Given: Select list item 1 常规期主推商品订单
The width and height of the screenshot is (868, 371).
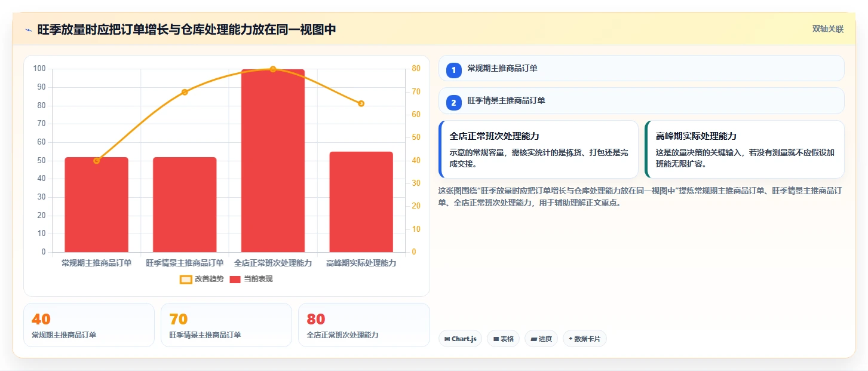Looking at the screenshot, I should click(641, 68).
